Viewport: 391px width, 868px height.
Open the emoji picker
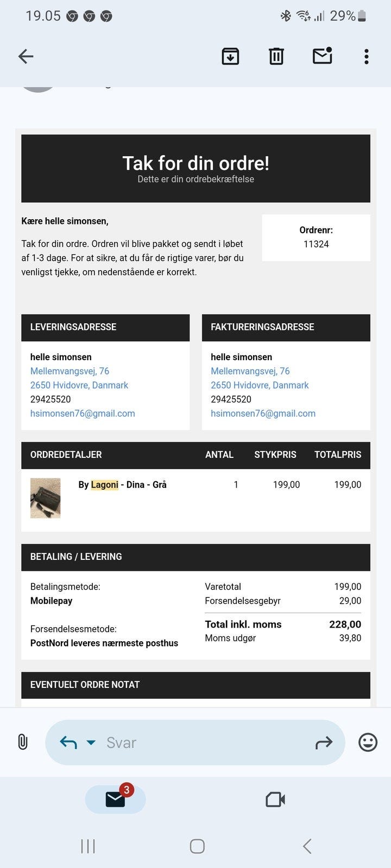click(368, 742)
